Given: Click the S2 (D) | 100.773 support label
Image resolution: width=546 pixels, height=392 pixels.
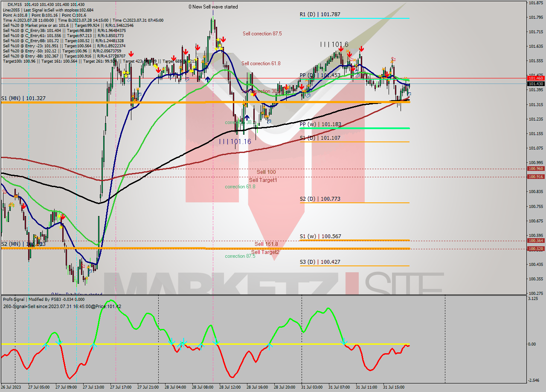Looking at the screenshot, I should (319, 199).
